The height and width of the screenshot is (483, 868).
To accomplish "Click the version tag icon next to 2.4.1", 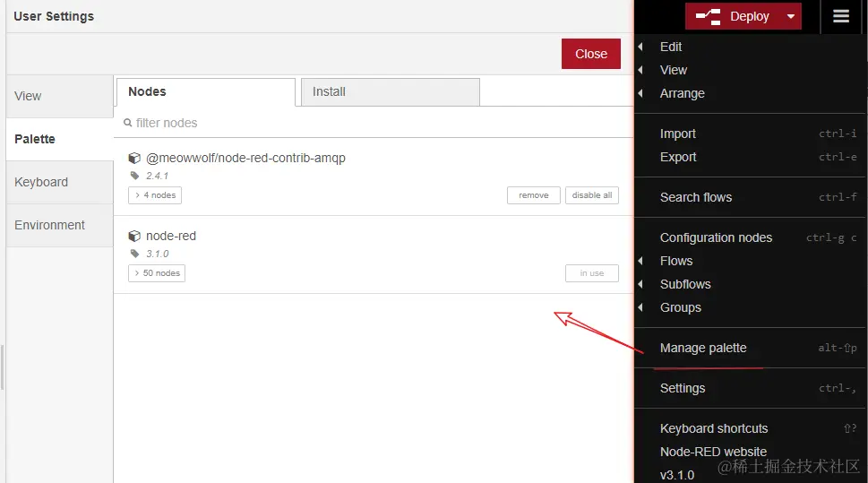I will pyautogui.click(x=134, y=176).
